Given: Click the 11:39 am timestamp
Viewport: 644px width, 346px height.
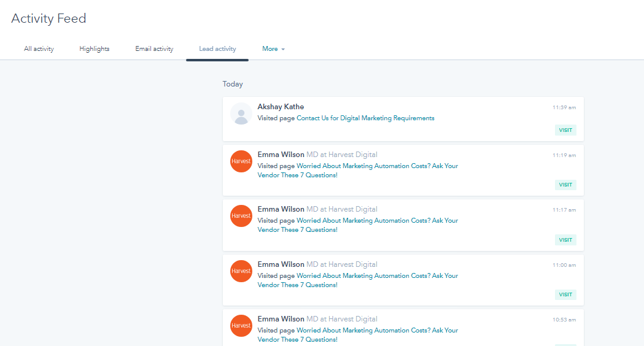Looking at the screenshot, I should (x=564, y=107).
